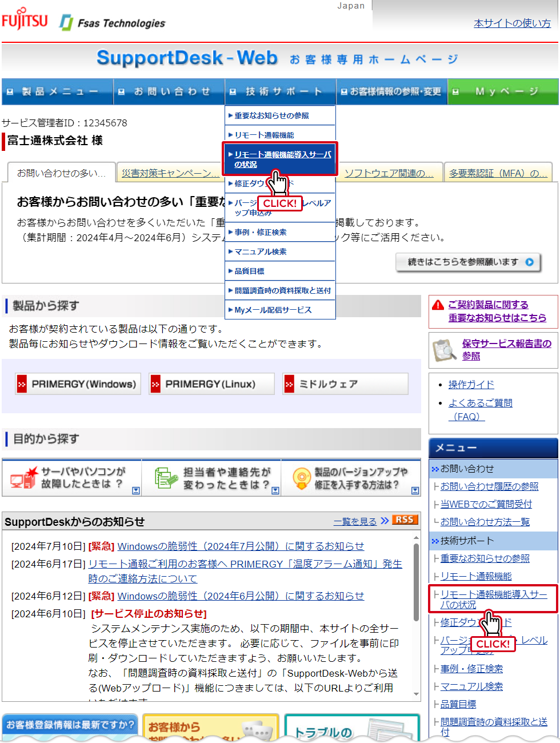Screen dimensions: 560x743
Task: Open 重要なお知らせの参照 in the sidebar menu
Action: pyautogui.click(x=485, y=558)
